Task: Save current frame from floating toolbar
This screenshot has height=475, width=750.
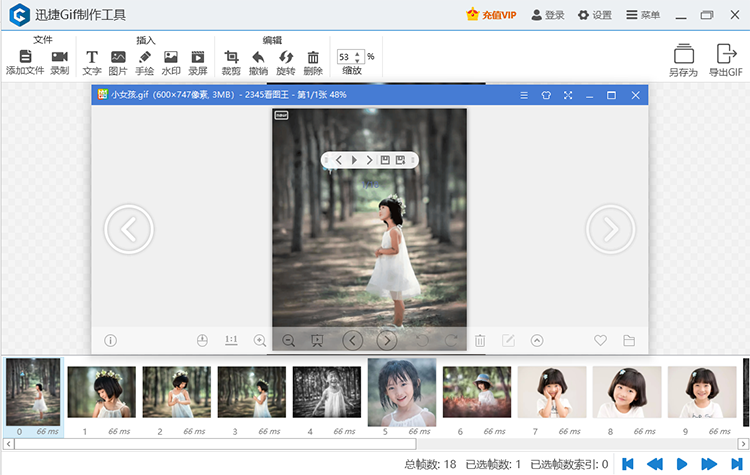Action: pos(385,160)
